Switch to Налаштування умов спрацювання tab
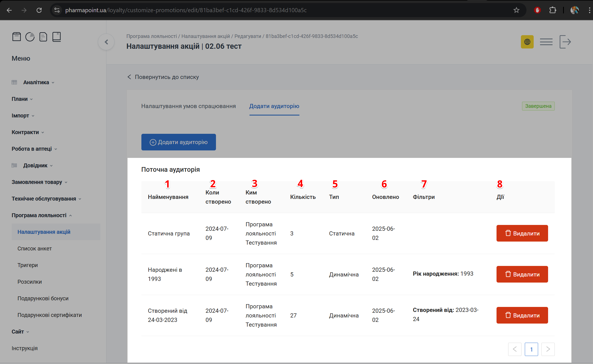This screenshot has width=593, height=364. click(x=189, y=106)
